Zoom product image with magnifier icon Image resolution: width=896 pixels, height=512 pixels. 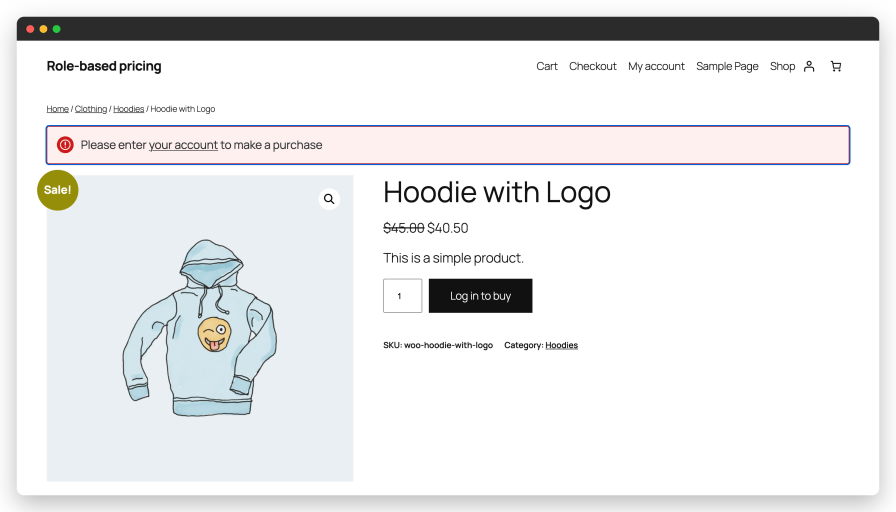click(329, 199)
